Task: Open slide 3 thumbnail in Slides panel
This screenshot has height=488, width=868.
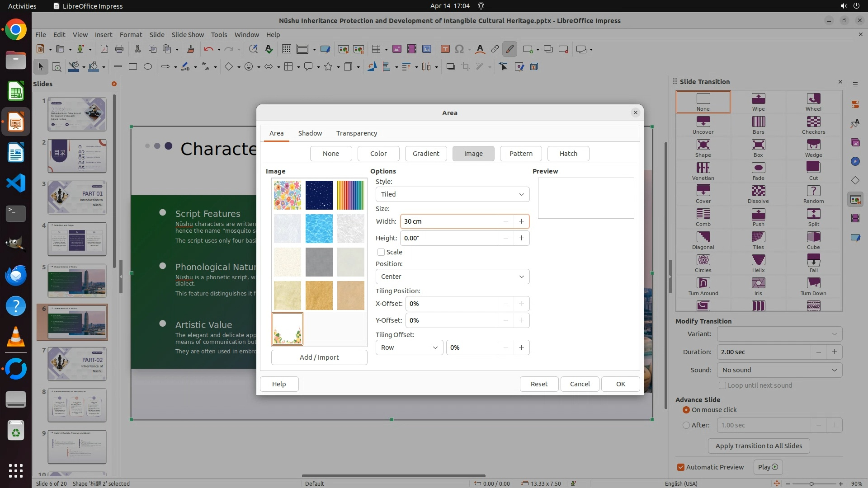Action: point(77,197)
